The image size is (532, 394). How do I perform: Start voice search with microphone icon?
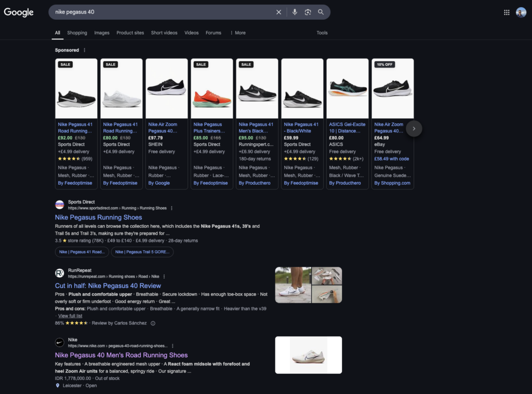[x=295, y=12]
